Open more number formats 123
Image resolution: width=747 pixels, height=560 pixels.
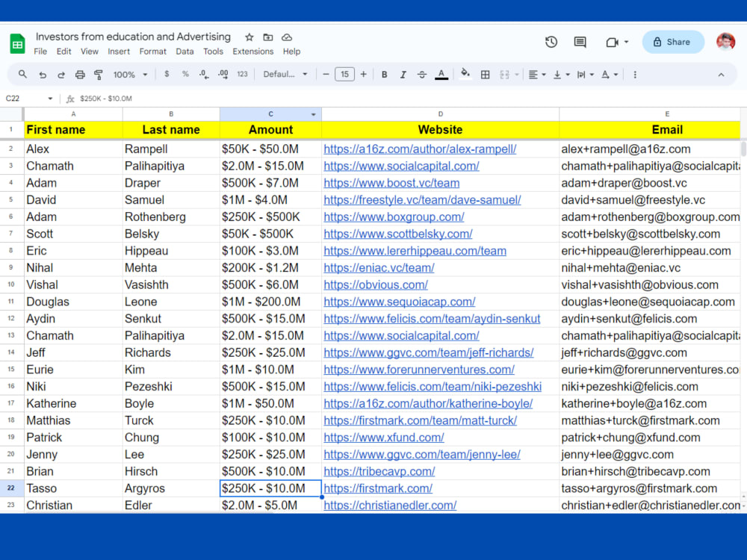click(x=243, y=74)
